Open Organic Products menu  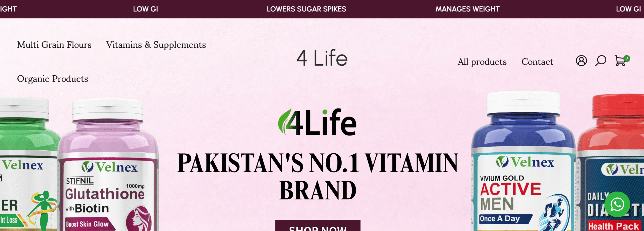[53, 79]
